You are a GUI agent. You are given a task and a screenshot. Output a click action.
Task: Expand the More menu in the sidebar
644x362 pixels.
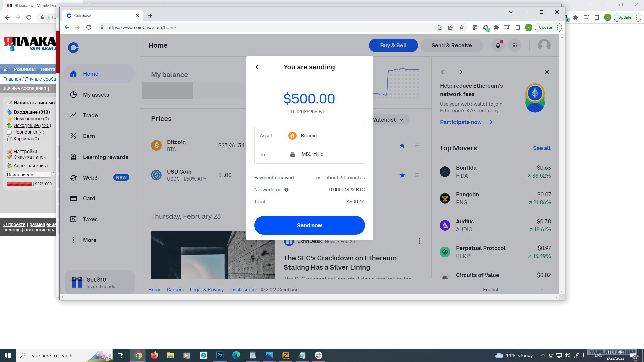click(99, 240)
